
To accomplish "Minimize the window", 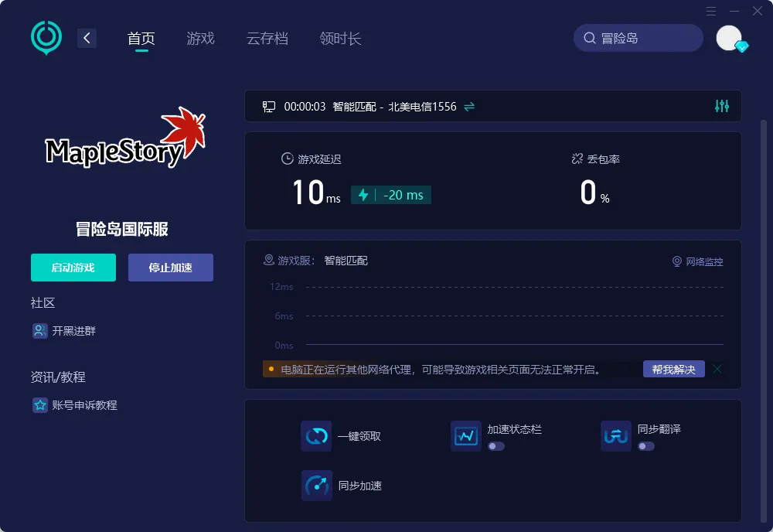I will (734, 11).
